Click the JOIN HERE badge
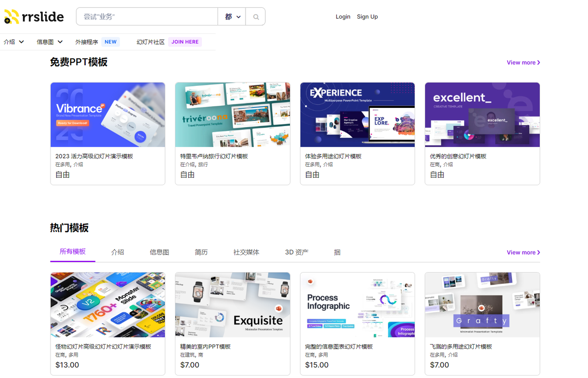The image size is (588, 378). [185, 42]
